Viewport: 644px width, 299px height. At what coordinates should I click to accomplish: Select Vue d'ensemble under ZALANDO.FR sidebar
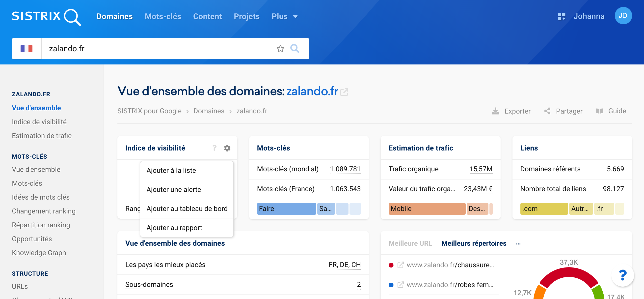coord(36,108)
